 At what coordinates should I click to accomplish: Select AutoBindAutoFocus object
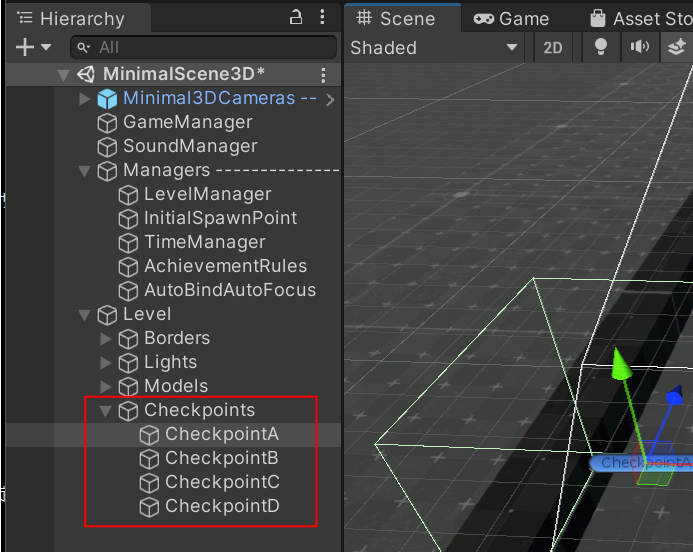(x=230, y=290)
